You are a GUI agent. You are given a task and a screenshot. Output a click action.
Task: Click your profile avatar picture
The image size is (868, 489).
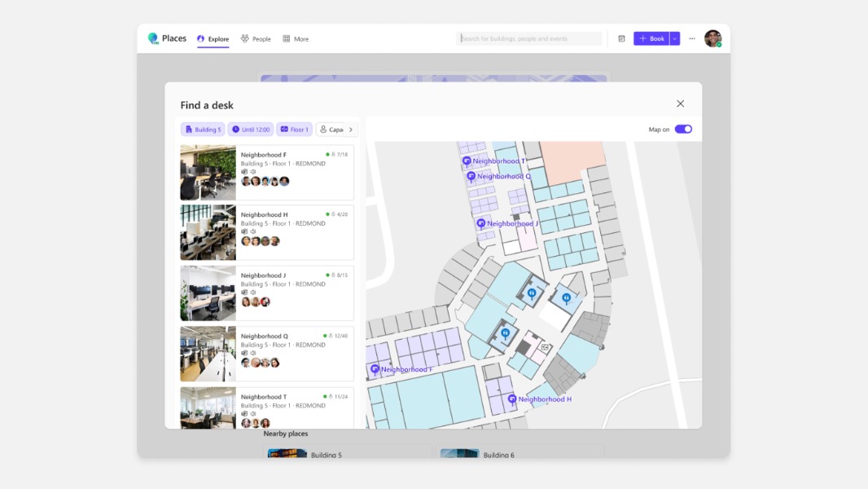(713, 37)
